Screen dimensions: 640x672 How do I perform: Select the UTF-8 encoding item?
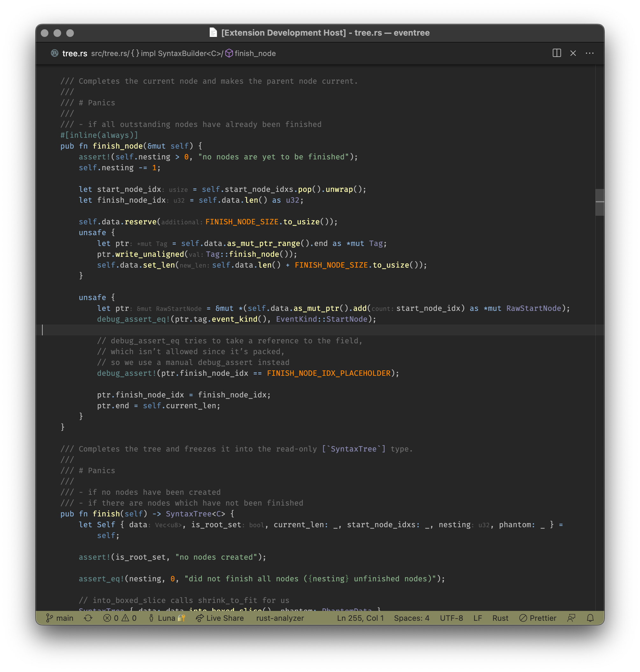click(451, 618)
